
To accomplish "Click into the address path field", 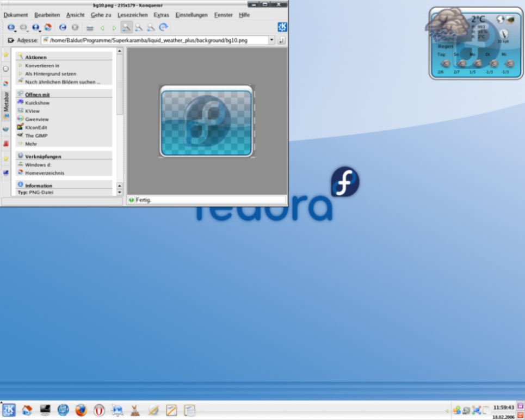I will point(155,40).
